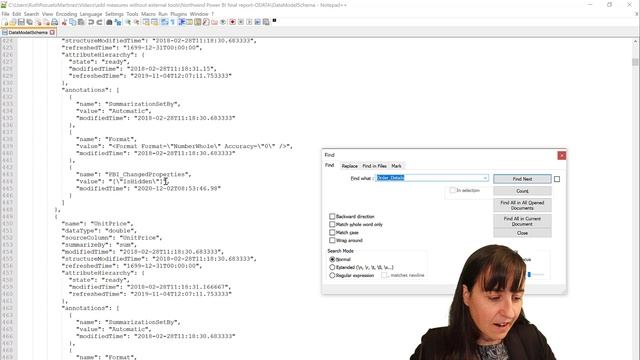Click the New file toolbar icon
640x360 pixels.
pyautogui.click(x=5, y=22)
